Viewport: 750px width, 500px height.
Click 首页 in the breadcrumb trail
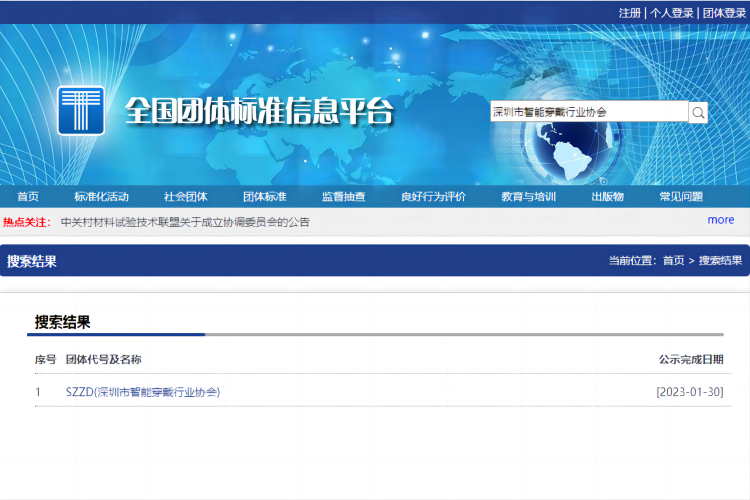click(x=673, y=261)
